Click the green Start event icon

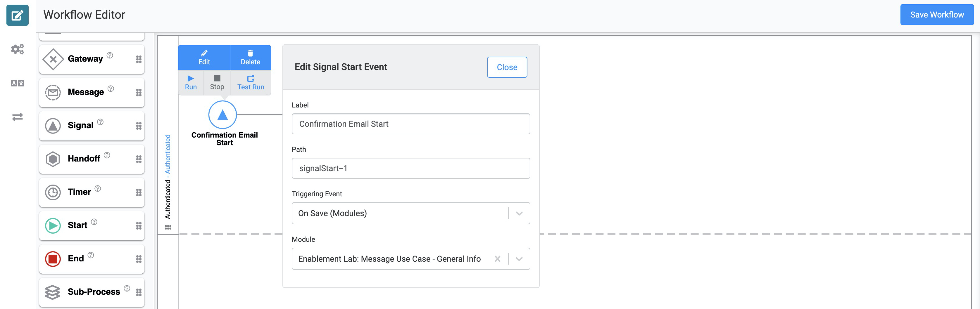[53, 226]
